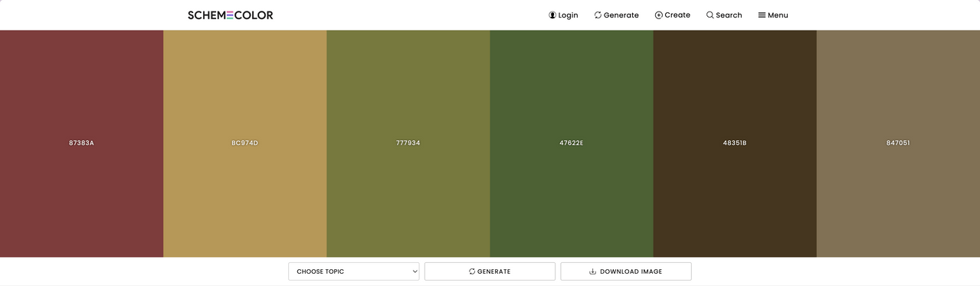Click the hamburger Menu icon
The image size is (980, 286).
pos(762,15)
